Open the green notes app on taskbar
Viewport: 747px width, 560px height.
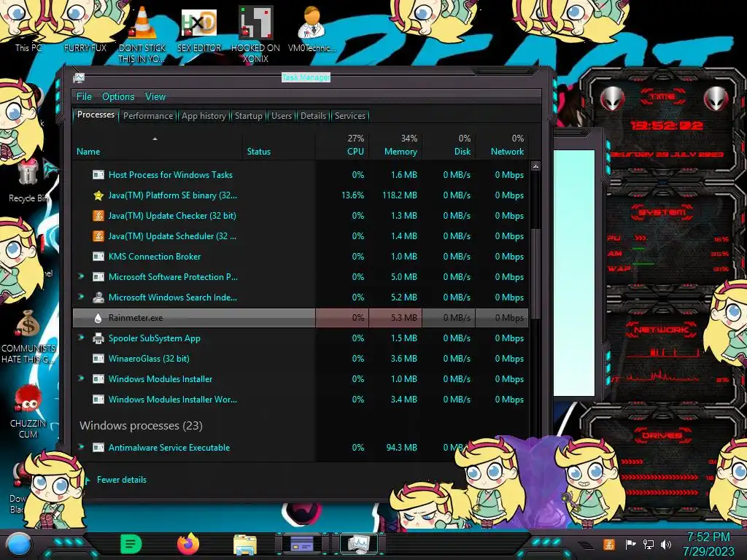pos(131,544)
